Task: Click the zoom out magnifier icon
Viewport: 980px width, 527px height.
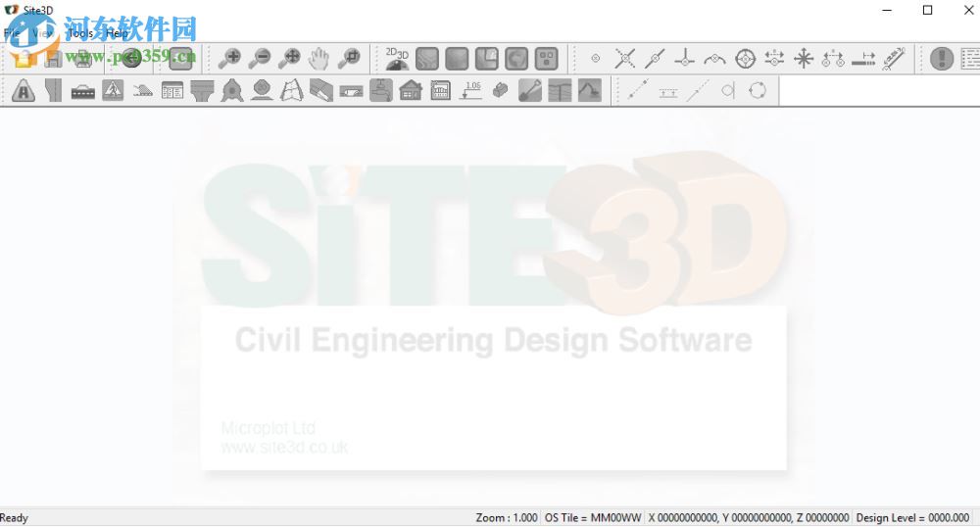Action: (260, 59)
